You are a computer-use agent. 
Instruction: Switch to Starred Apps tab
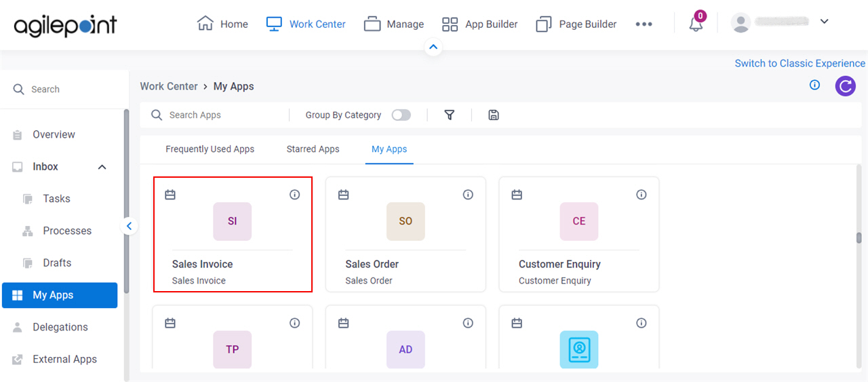tap(313, 149)
